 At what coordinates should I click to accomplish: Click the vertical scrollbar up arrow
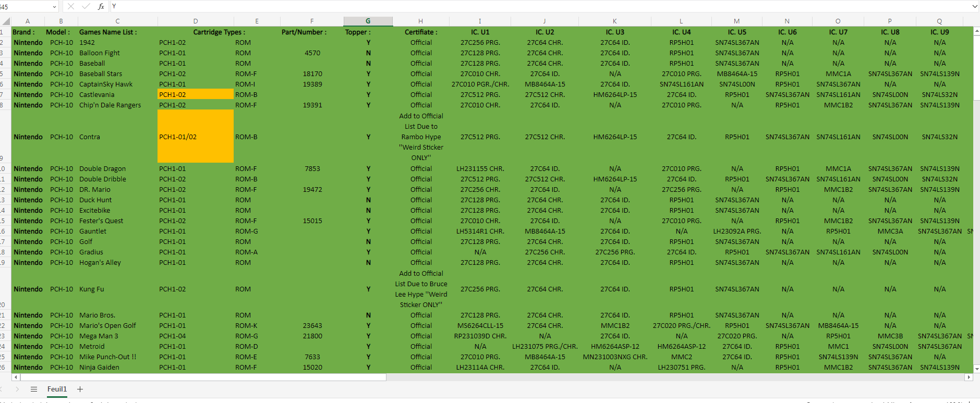click(976, 31)
